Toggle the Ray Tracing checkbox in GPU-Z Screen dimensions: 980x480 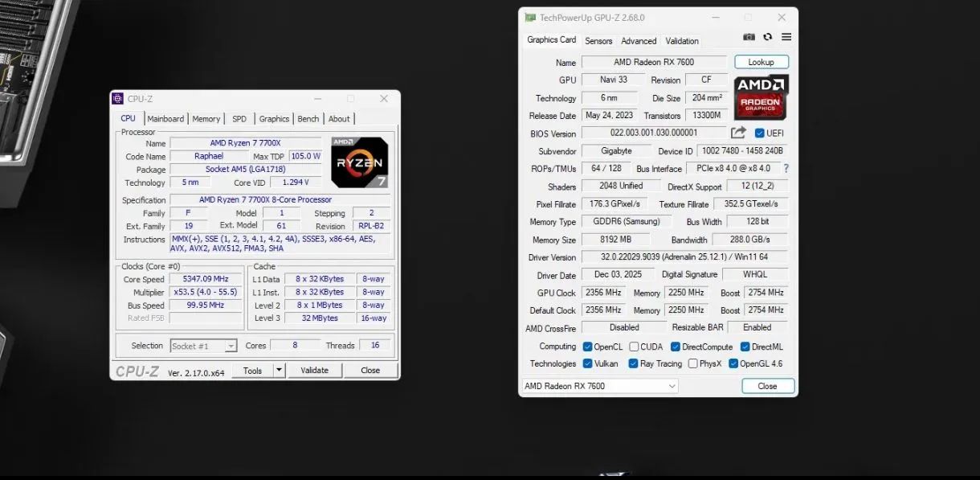634,363
